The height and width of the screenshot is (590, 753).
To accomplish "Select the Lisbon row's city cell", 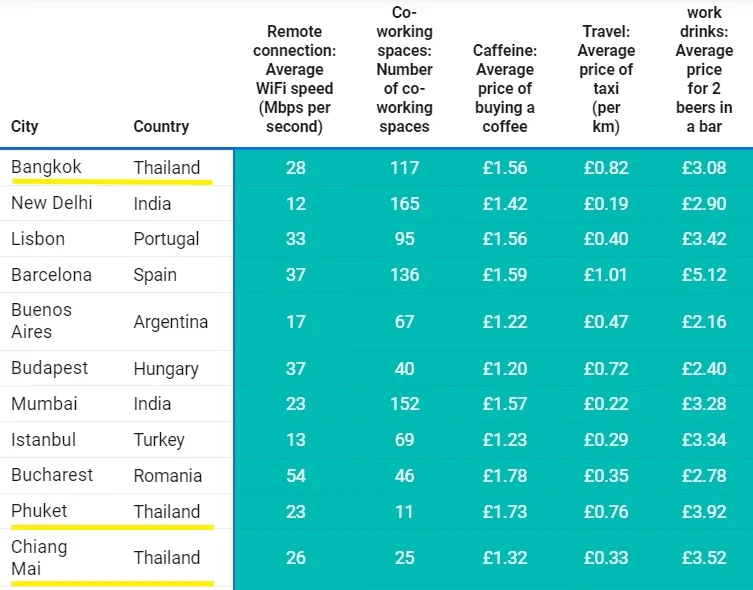I will (38, 239).
